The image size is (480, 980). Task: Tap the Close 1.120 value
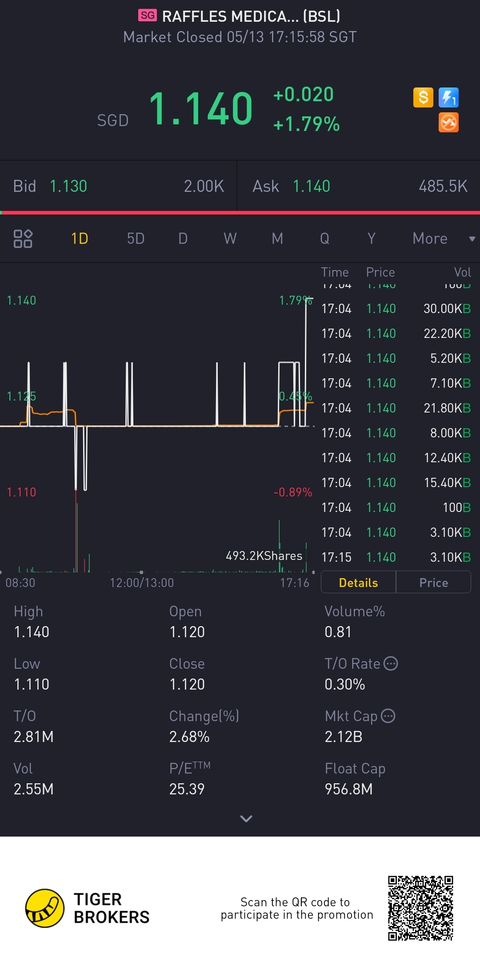187,684
